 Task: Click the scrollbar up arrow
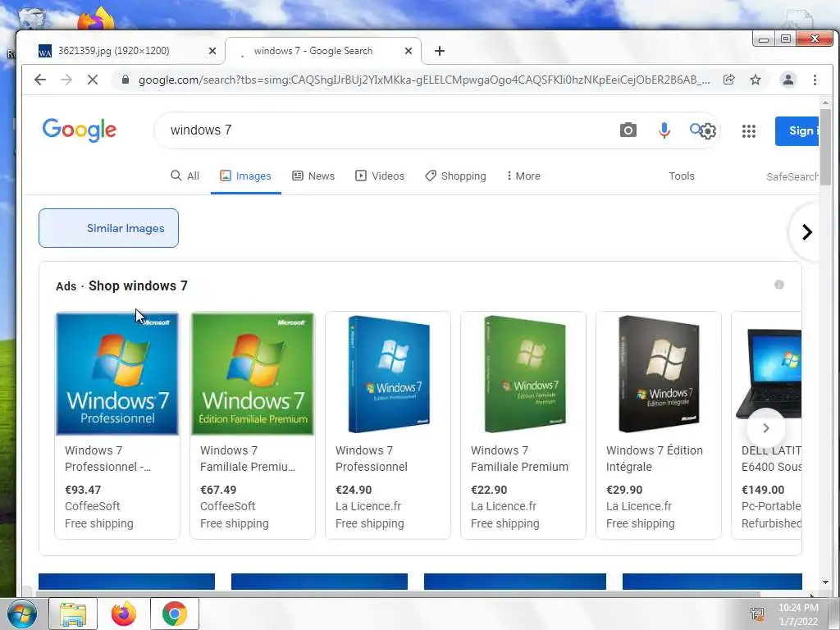click(x=825, y=103)
